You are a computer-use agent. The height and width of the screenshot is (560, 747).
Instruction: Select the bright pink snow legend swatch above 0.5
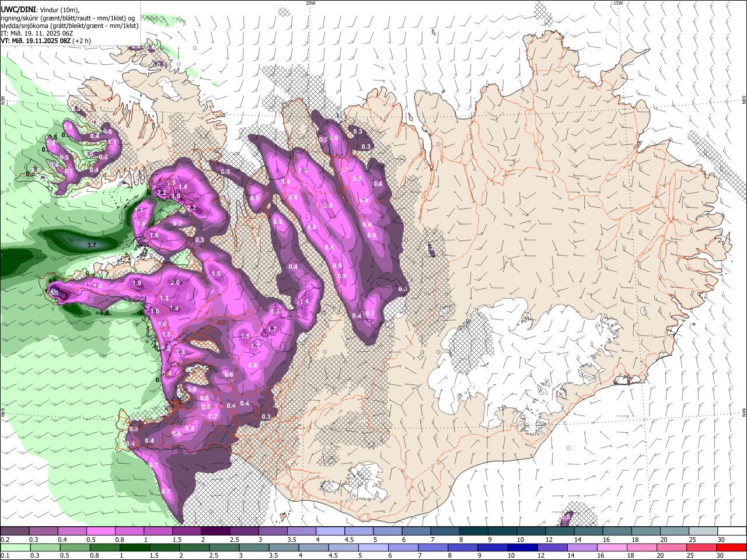tap(100, 531)
